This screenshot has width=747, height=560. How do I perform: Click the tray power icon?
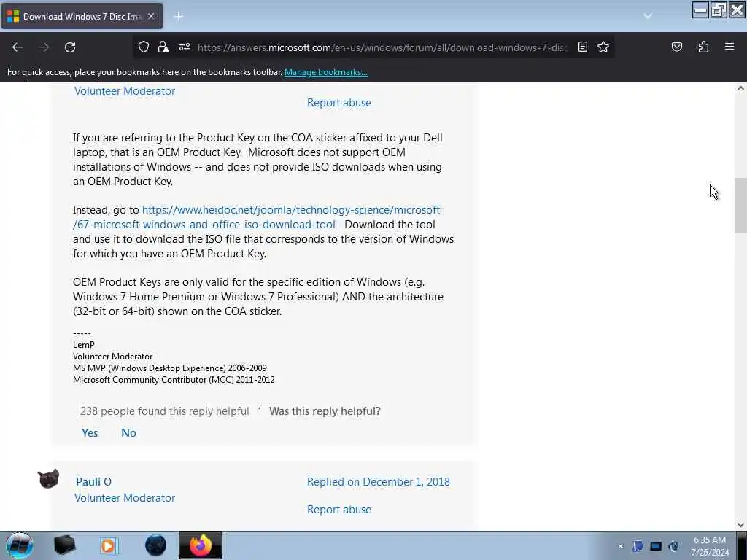673,546
